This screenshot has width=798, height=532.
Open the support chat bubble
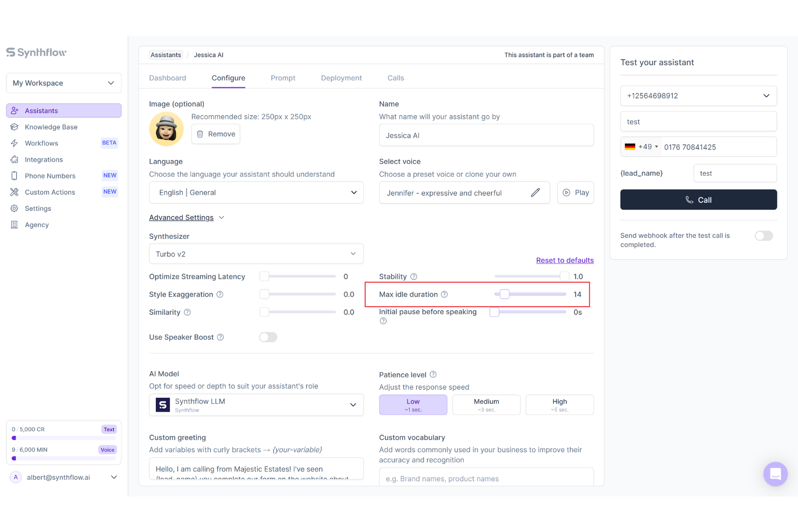(x=775, y=474)
